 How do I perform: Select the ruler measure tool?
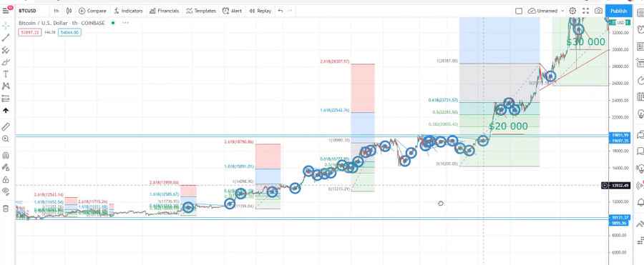point(6,126)
